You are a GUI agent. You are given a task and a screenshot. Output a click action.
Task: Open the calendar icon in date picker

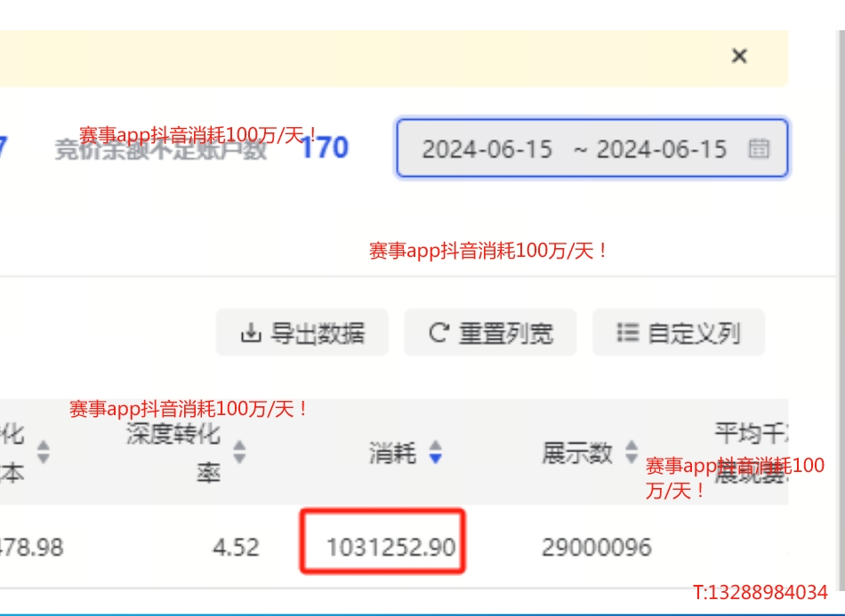point(759,148)
